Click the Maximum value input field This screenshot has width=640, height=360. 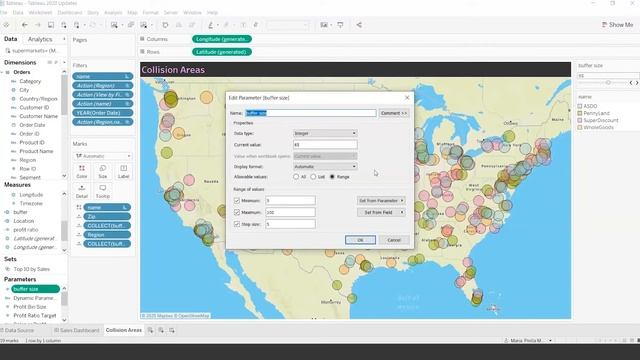coord(290,212)
